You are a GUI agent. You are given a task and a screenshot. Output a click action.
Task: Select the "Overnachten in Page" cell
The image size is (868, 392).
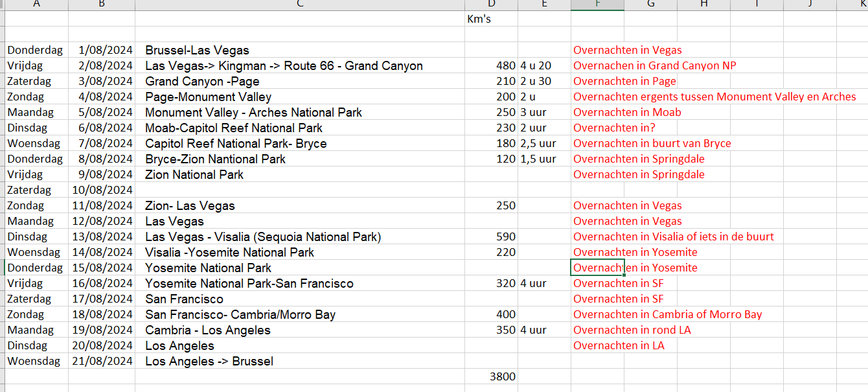click(624, 81)
